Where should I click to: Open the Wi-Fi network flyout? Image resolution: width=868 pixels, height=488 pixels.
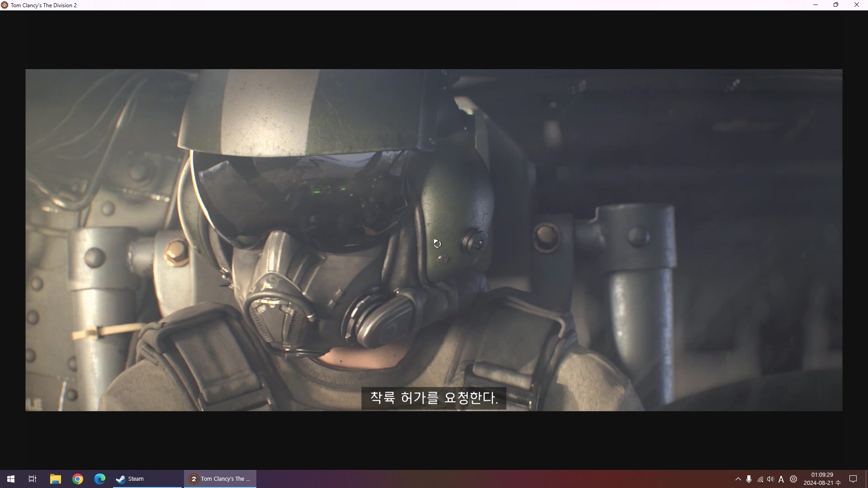point(760,479)
